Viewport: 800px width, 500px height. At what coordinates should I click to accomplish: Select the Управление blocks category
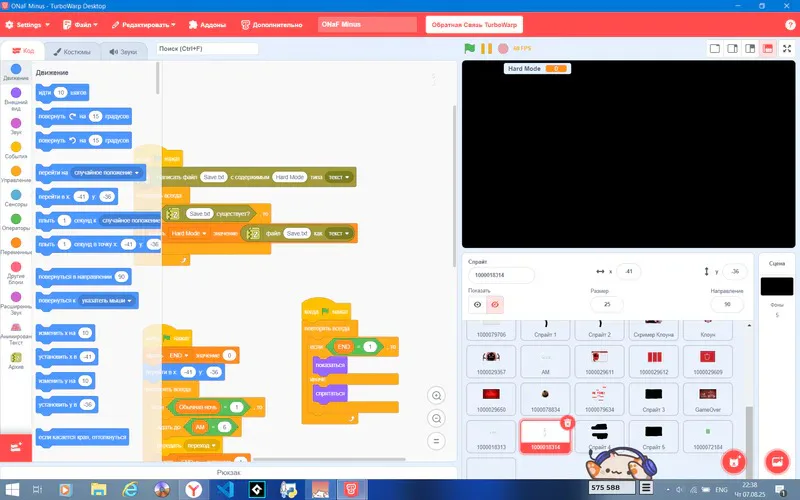(16, 174)
